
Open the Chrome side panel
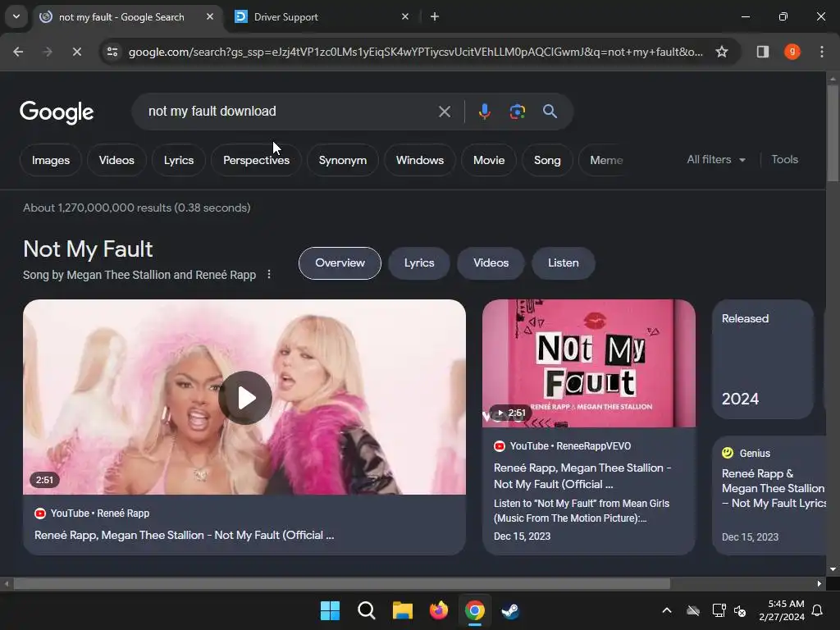[x=762, y=52]
